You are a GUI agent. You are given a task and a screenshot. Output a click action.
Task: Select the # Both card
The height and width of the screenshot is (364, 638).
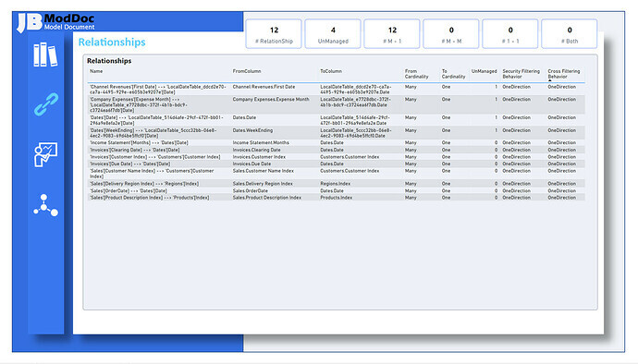[x=570, y=34]
